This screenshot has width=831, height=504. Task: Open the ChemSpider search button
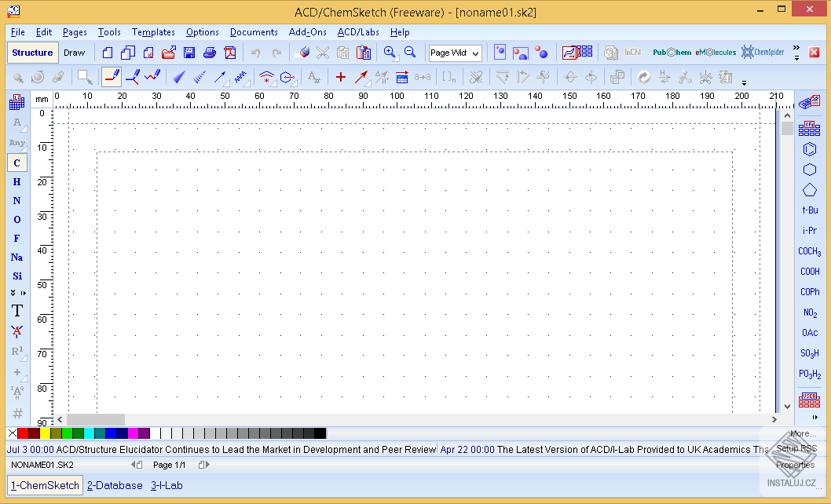coord(763,52)
